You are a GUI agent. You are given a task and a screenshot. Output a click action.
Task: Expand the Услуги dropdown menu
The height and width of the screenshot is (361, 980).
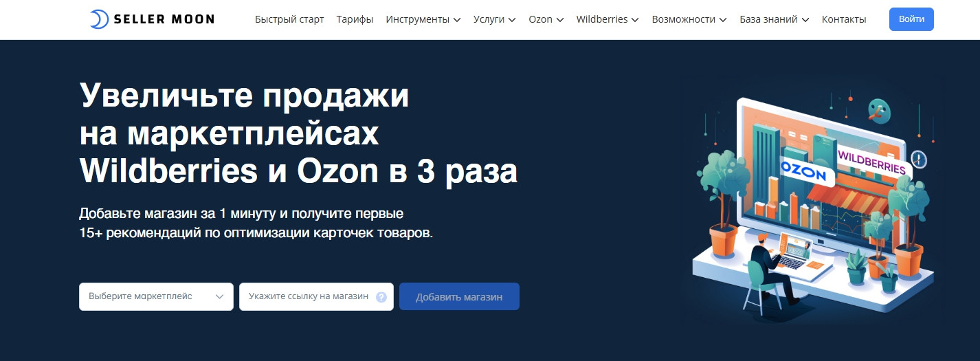click(x=495, y=19)
